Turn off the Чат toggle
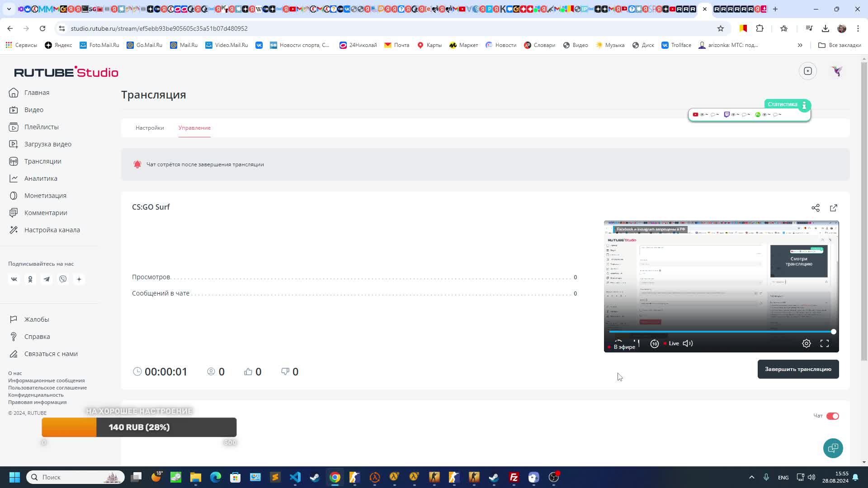868x488 pixels. point(833,416)
